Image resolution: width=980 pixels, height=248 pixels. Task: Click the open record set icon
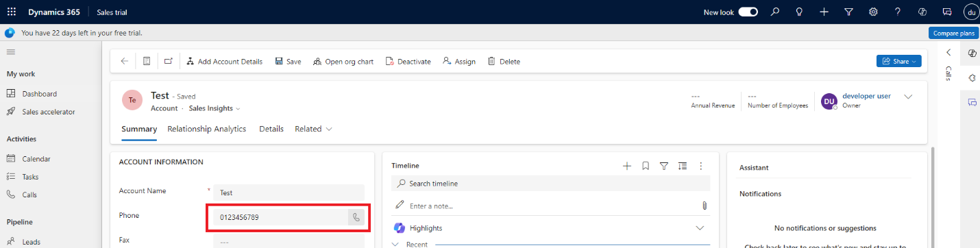click(x=147, y=61)
